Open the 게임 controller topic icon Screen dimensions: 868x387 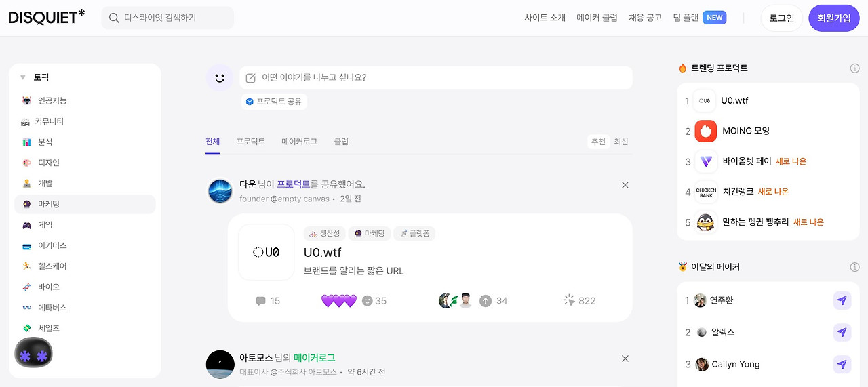click(x=26, y=225)
